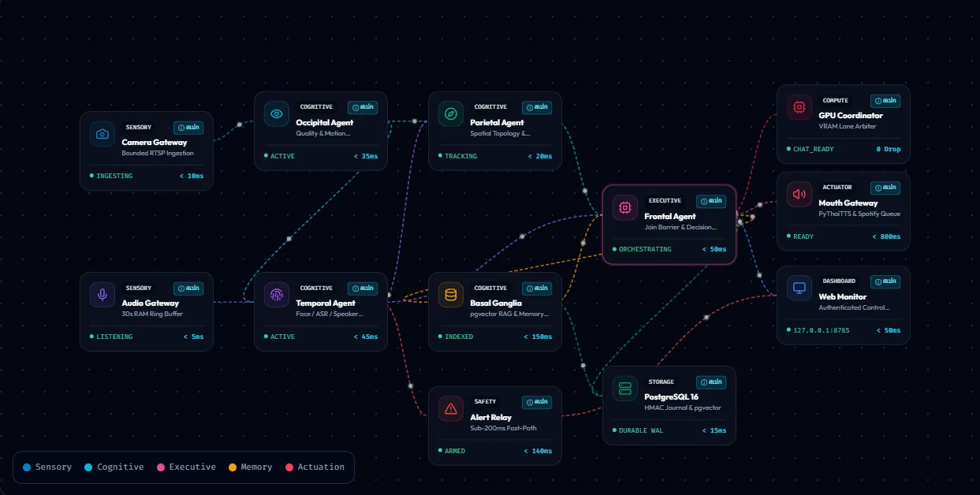Click the "30s RAM Ring Buffer" subtitle
Image resolution: width=980 pixels, height=495 pixels.
pos(152,314)
